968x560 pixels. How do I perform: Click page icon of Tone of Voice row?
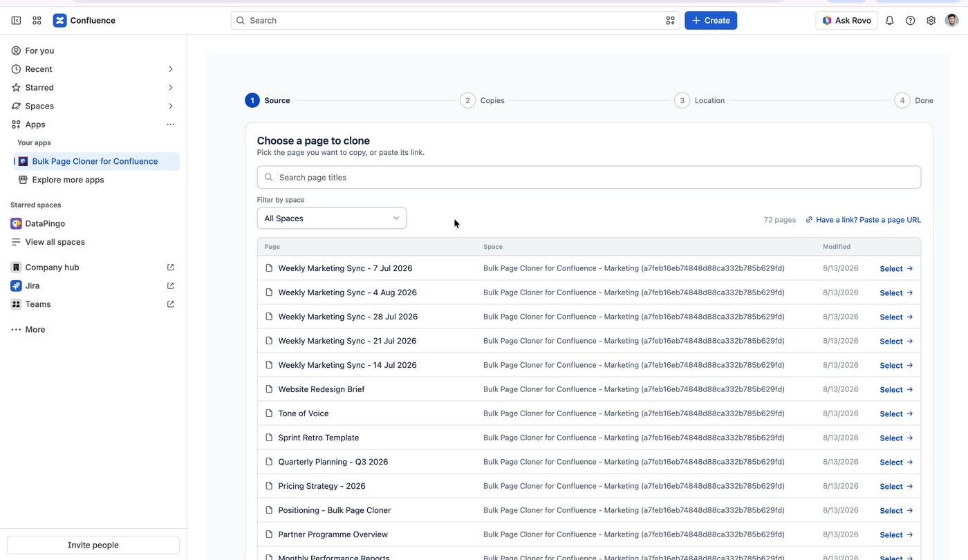click(x=269, y=413)
